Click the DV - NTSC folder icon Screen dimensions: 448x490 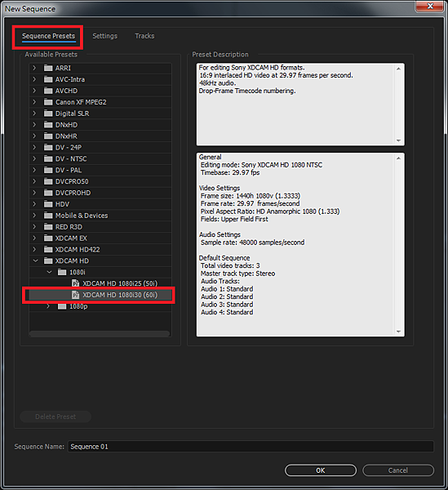[48, 158]
